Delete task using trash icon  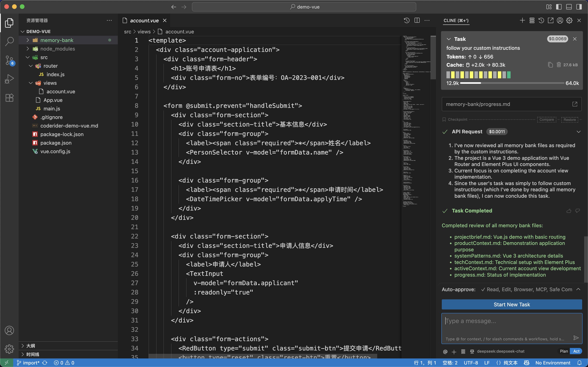point(559,65)
